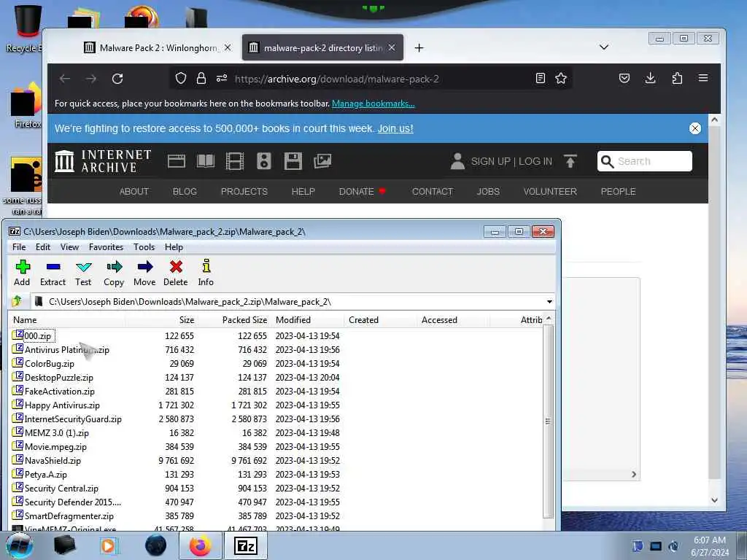Sort the list by Size column
Viewport: 747px width, 560px height.
tap(162, 320)
